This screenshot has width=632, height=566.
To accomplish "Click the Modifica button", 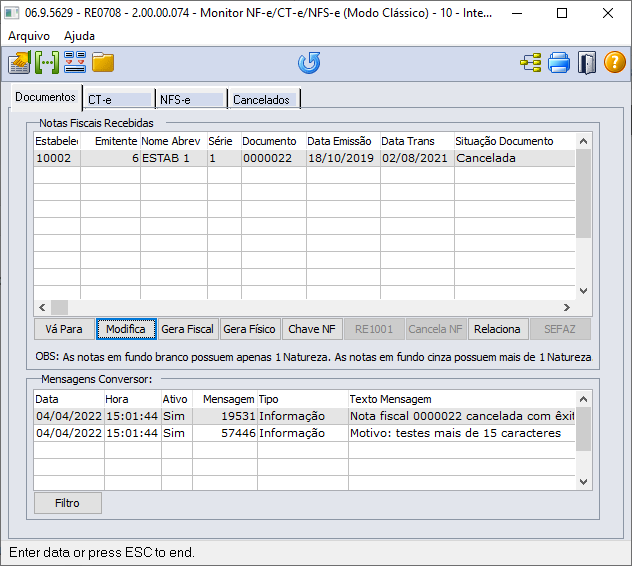I will 126,329.
